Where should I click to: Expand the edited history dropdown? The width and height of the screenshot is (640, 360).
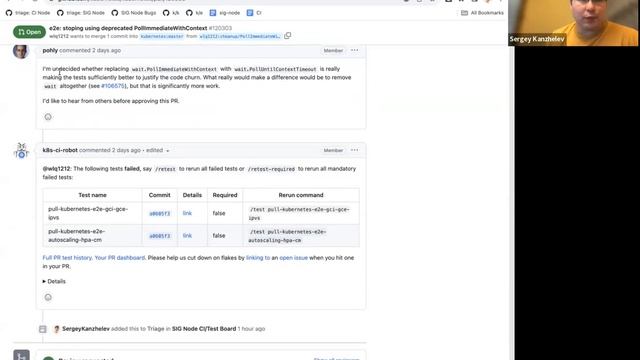(x=158, y=150)
